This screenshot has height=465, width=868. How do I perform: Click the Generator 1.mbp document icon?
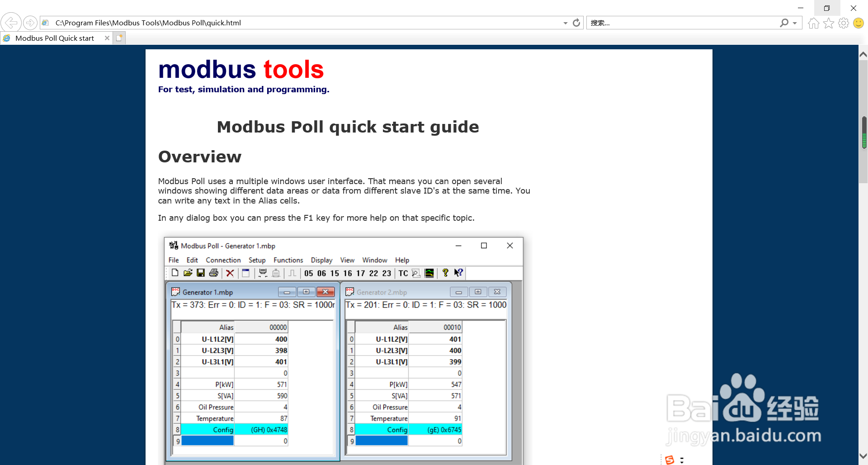[x=176, y=292]
